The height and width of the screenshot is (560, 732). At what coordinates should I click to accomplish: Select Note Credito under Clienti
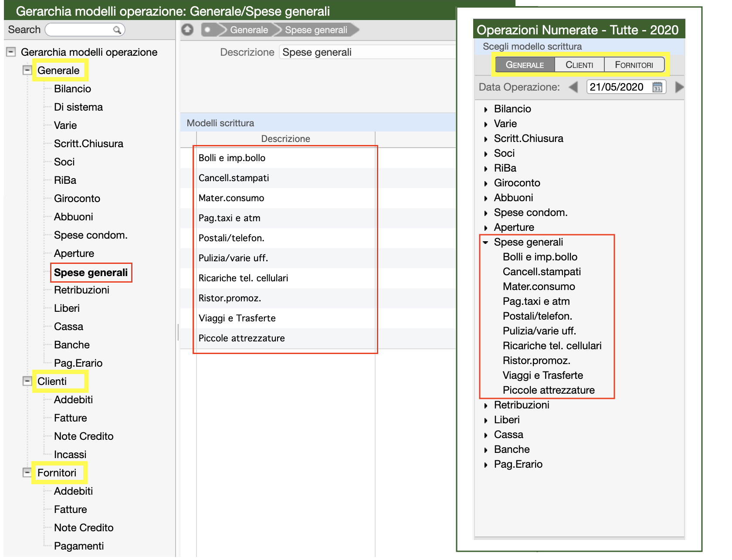(x=84, y=436)
